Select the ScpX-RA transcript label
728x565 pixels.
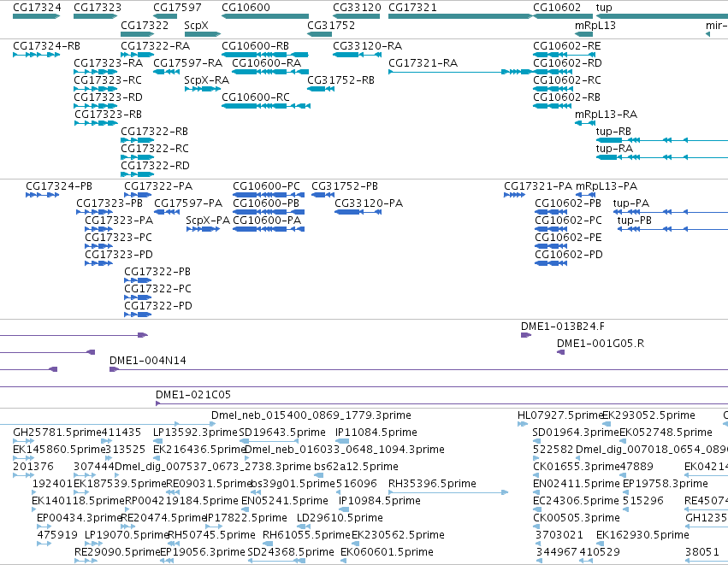click(207, 80)
